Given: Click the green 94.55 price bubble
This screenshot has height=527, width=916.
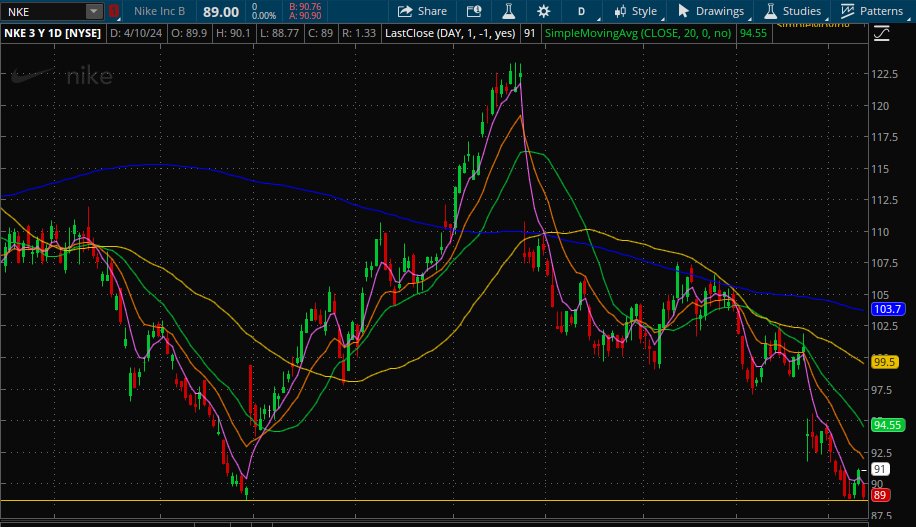Looking at the screenshot, I should (x=887, y=425).
